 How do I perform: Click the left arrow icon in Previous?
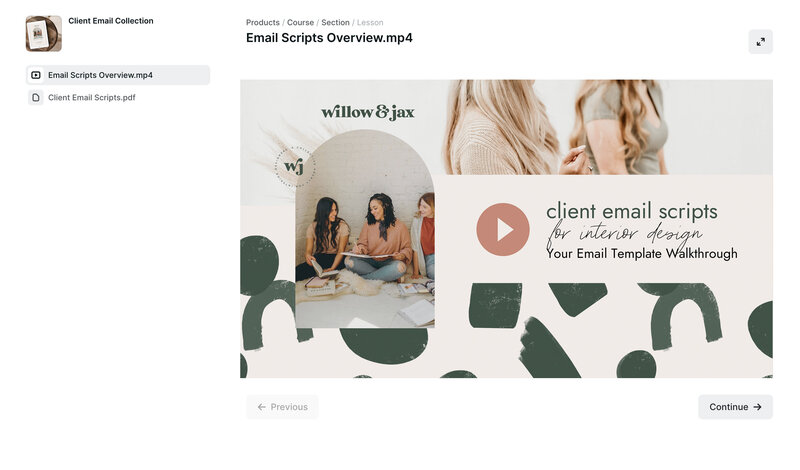262,407
